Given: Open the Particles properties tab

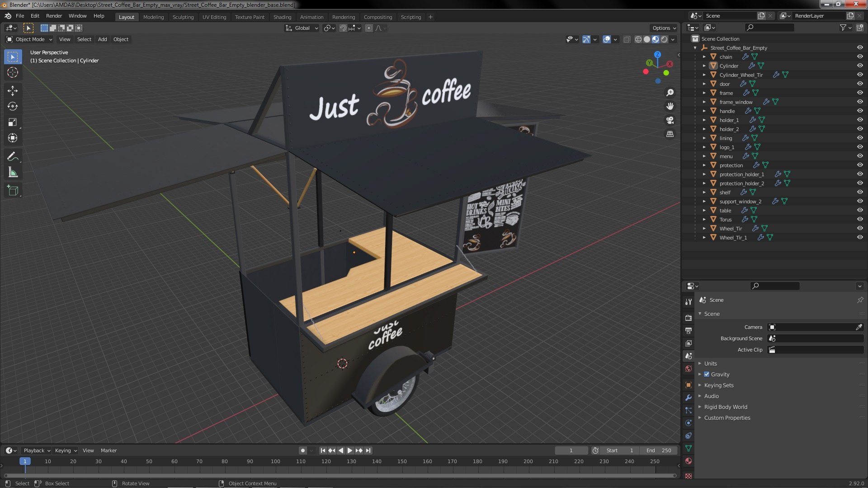Looking at the screenshot, I should [689, 410].
